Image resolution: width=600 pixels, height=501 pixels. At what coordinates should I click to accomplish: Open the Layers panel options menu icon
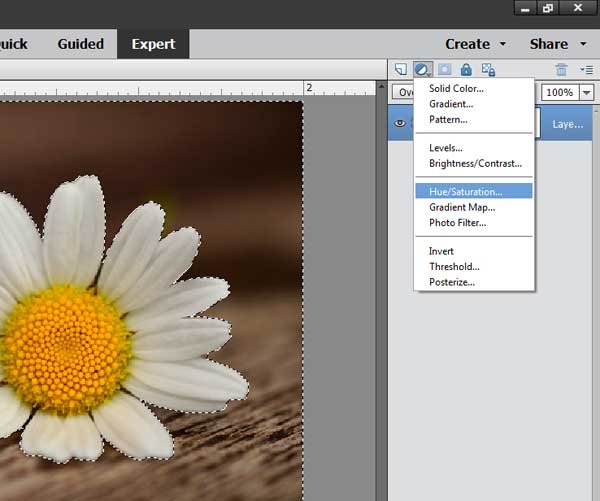pos(586,70)
